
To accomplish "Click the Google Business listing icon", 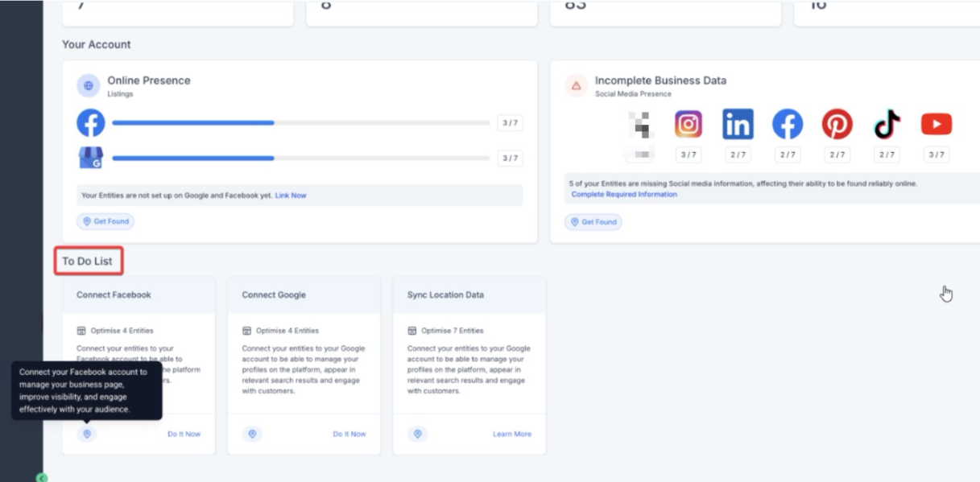I will [x=90, y=158].
